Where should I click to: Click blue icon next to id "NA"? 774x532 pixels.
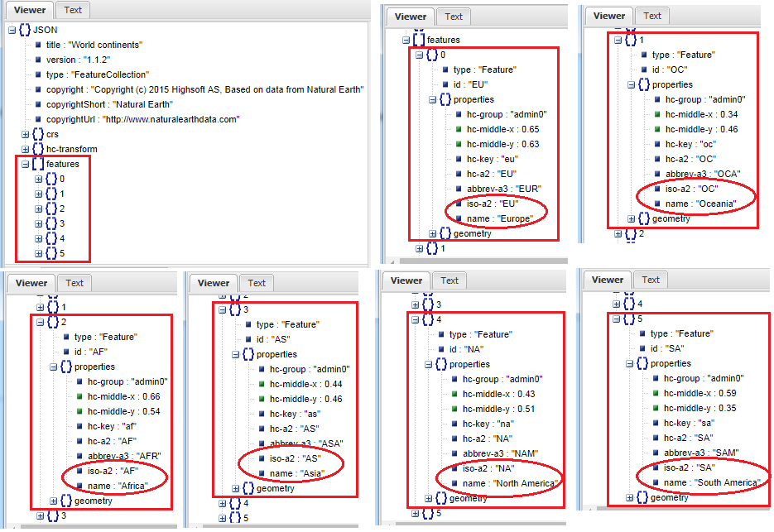point(440,350)
